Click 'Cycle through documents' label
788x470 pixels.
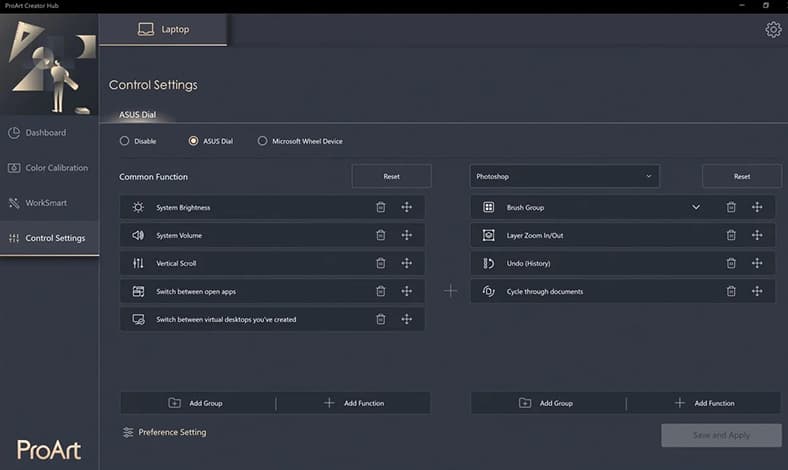coord(545,292)
